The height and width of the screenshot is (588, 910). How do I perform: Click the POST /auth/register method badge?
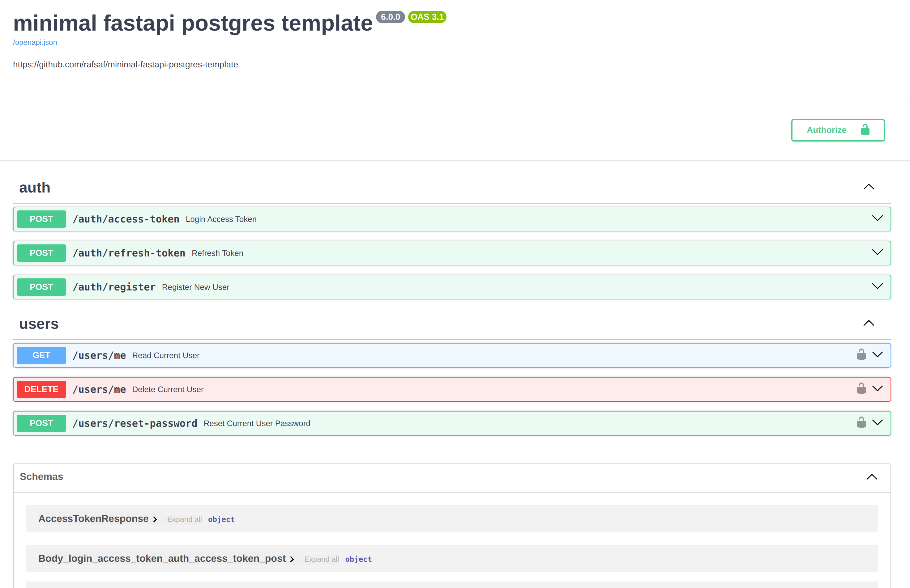pyautogui.click(x=41, y=286)
